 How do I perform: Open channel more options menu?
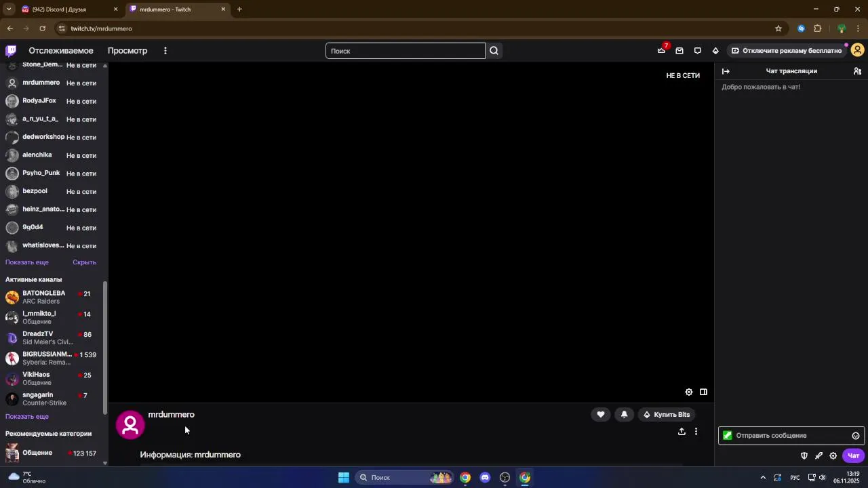[x=696, y=432]
